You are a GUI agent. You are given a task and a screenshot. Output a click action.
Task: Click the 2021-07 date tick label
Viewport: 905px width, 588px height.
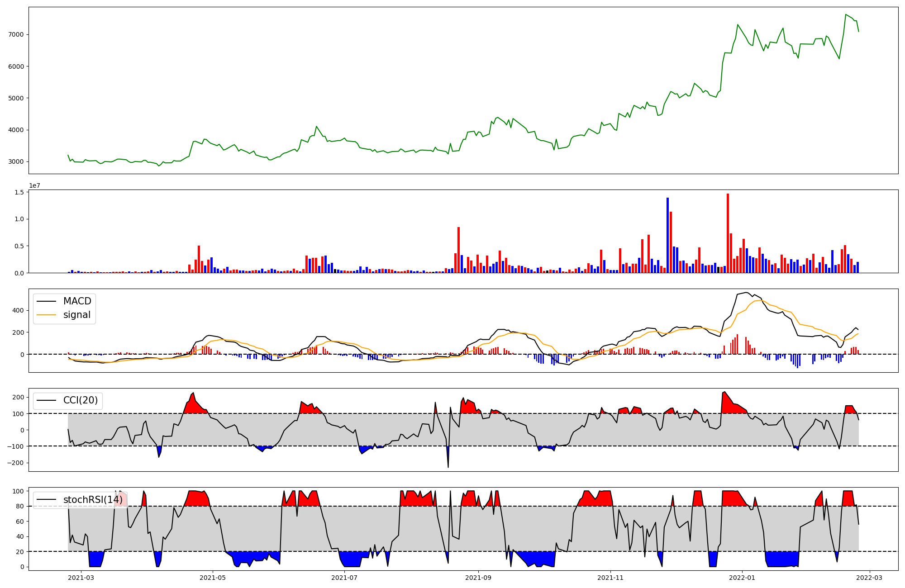pyautogui.click(x=345, y=578)
